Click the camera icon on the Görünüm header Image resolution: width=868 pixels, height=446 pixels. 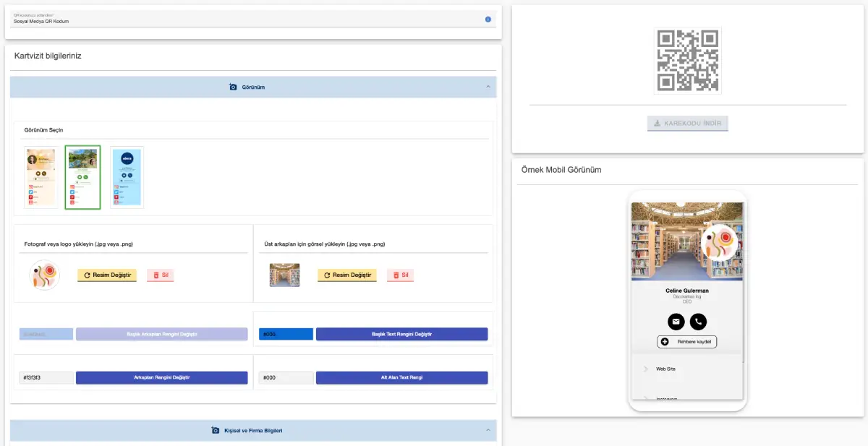click(x=231, y=87)
